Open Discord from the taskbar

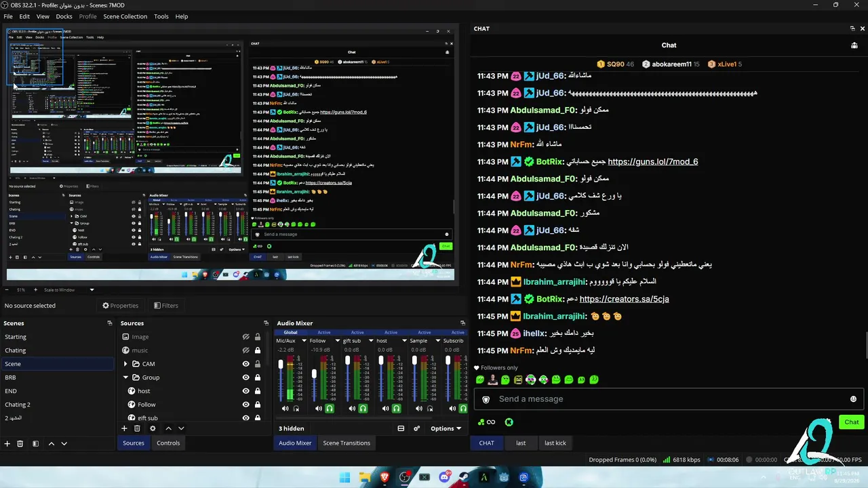(x=445, y=477)
